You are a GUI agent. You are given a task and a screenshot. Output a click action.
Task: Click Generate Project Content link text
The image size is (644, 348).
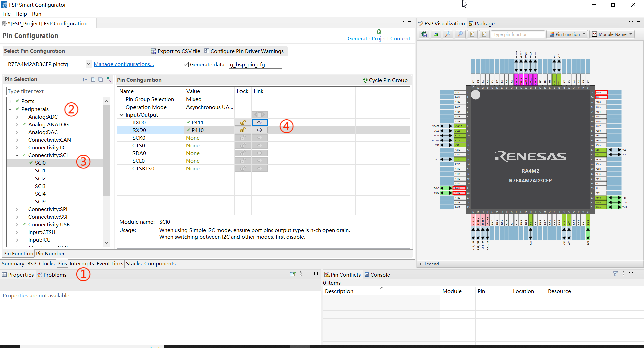point(379,39)
